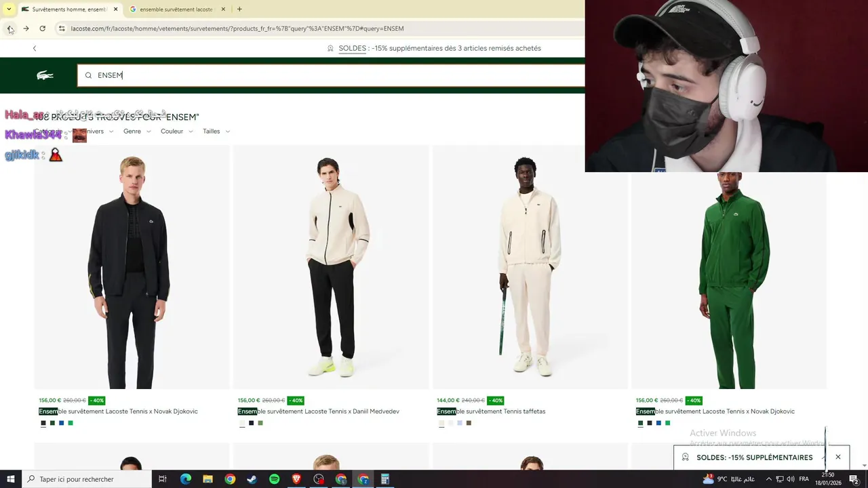Open the tab search dropdown arrow

pos(9,9)
